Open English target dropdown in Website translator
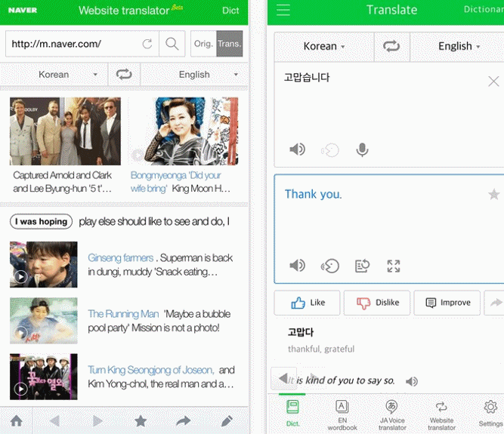This screenshot has width=504, height=434. [194, 75]
